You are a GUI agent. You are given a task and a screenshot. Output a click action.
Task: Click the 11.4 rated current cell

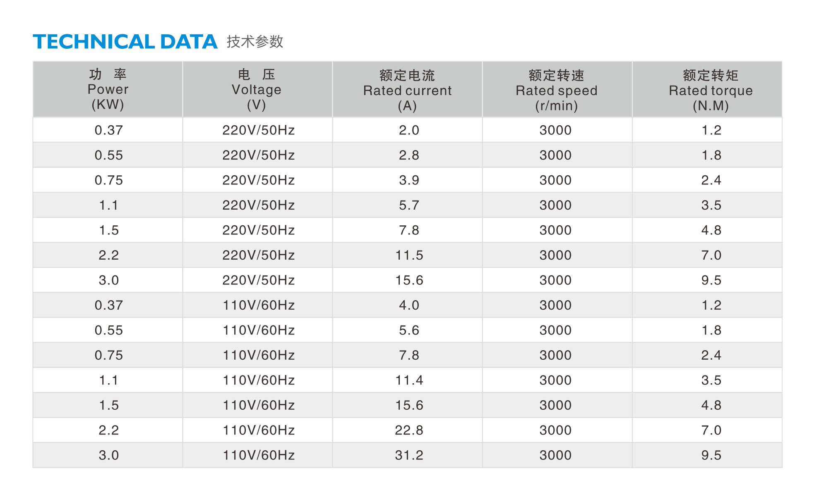[x=407, y=380]
